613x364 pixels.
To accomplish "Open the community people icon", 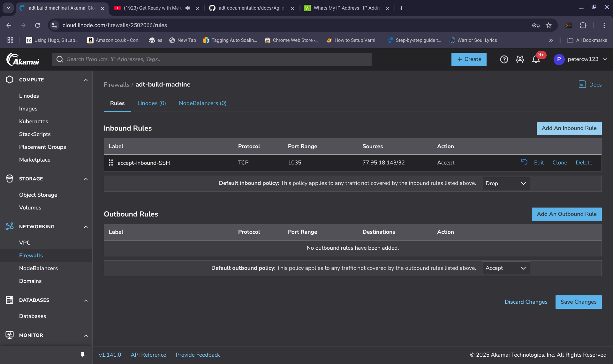I will point(520,59).
